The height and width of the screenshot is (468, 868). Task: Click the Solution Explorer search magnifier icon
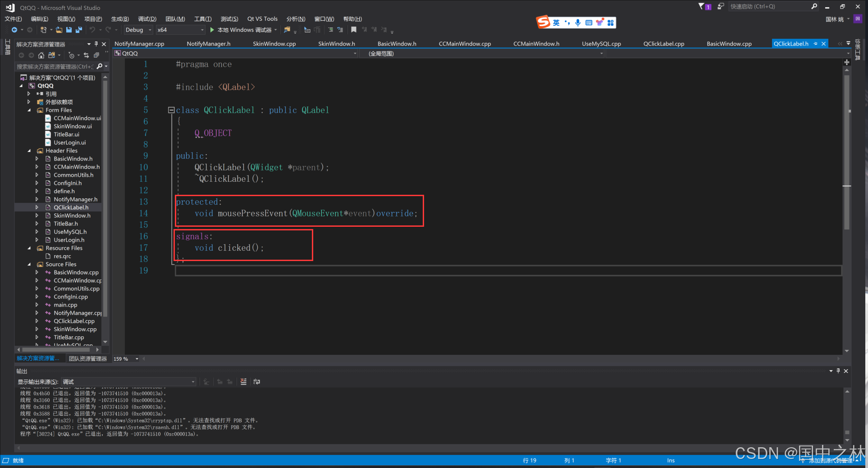100,66
